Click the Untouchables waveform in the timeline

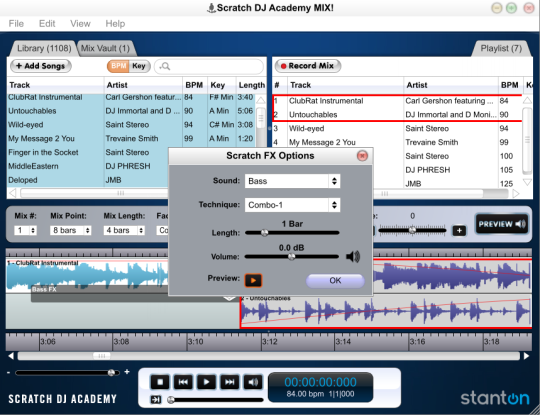(386, 312)
